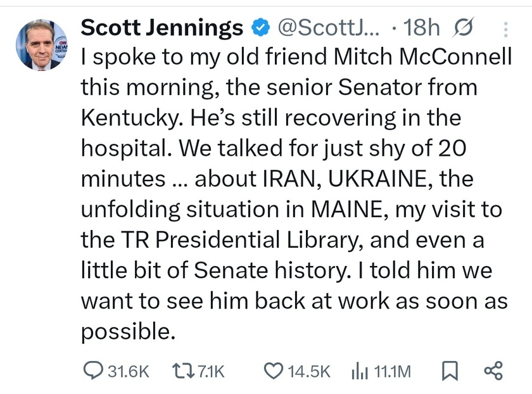The image size is (532, 394).
Task: Click Scott Jennings profile avatar
Action: click(x=42, y=45)
